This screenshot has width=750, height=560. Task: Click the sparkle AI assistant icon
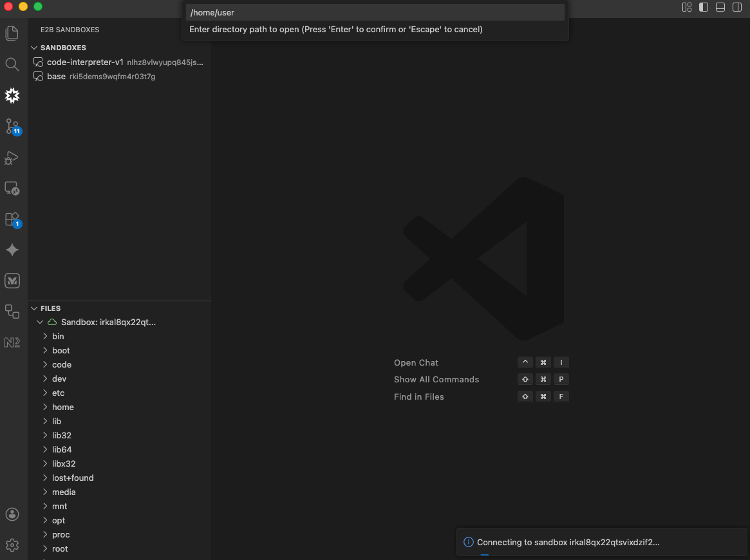point(12,250)
